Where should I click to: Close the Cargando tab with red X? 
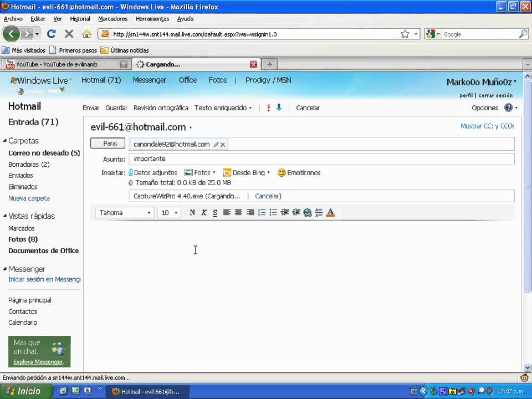(253, 64)
